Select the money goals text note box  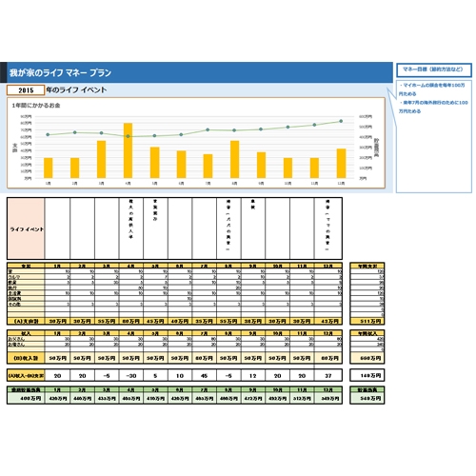(434, 136)
